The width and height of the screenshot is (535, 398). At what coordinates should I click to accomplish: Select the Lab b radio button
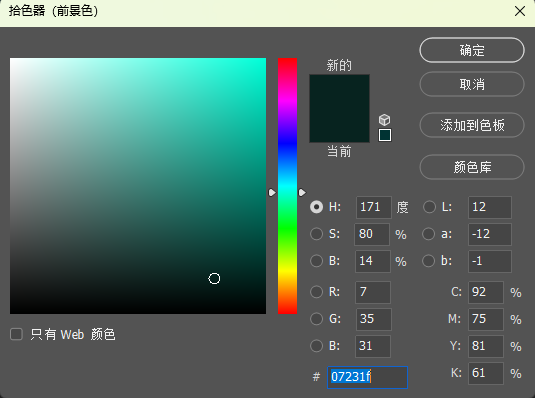[x=429, y=261]
